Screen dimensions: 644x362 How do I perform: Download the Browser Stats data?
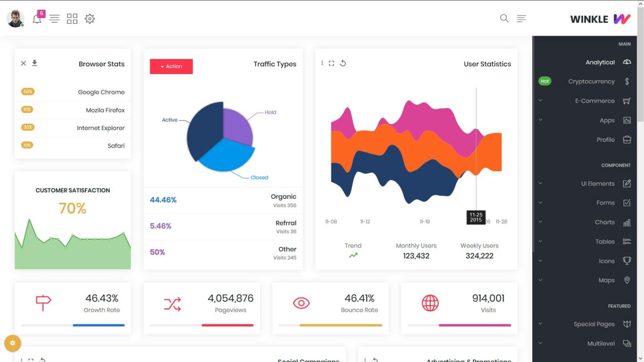pyautogui.click(x=34, y=63)
